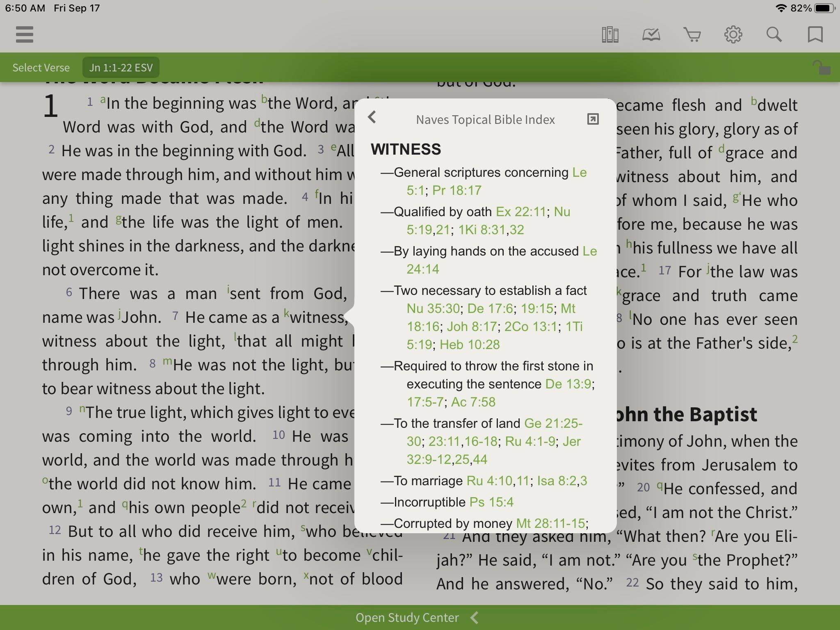The image size is (840, 630).
Task: Open the popup in a full window
Action: coord(593,119)
